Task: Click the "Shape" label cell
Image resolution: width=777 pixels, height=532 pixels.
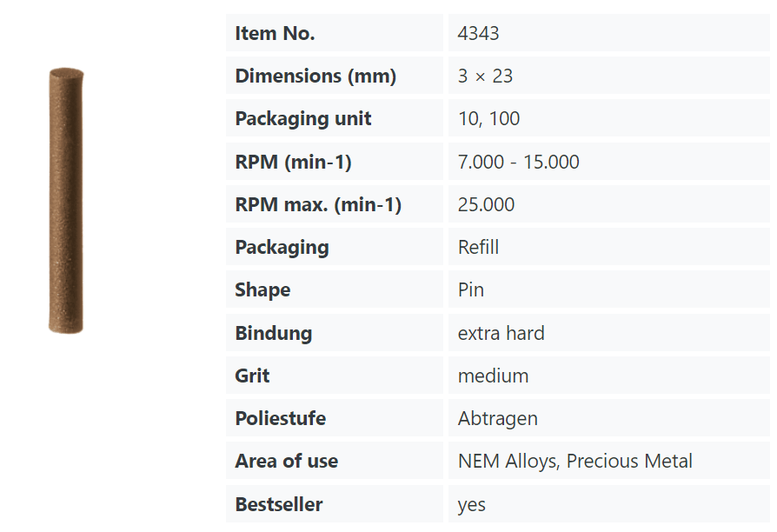Action: 262,289
